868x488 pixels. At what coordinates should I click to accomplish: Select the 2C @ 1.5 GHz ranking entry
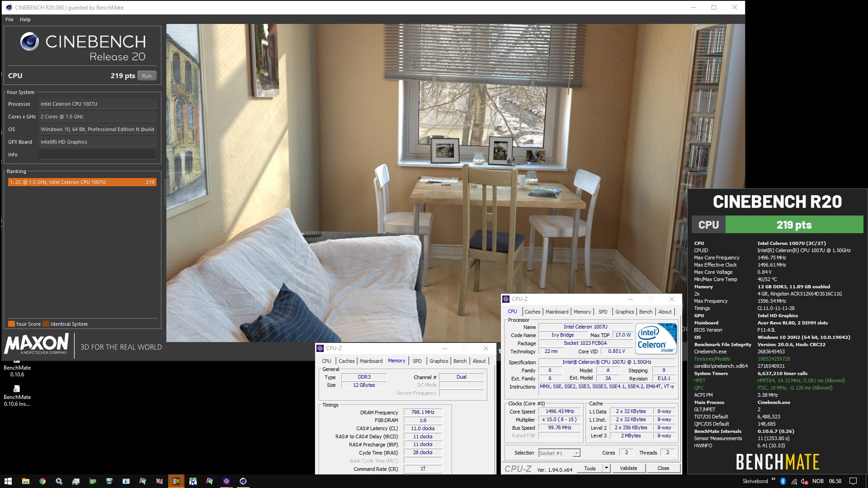coord(82,182)
